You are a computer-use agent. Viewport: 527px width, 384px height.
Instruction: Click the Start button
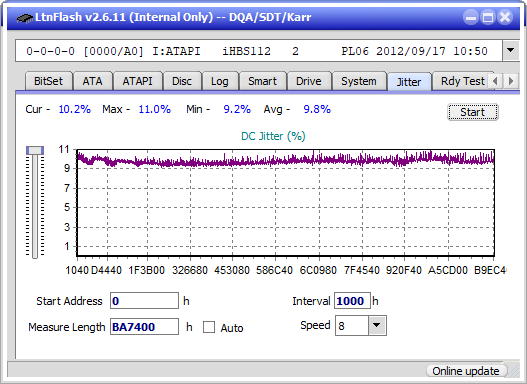pos(473,112)
